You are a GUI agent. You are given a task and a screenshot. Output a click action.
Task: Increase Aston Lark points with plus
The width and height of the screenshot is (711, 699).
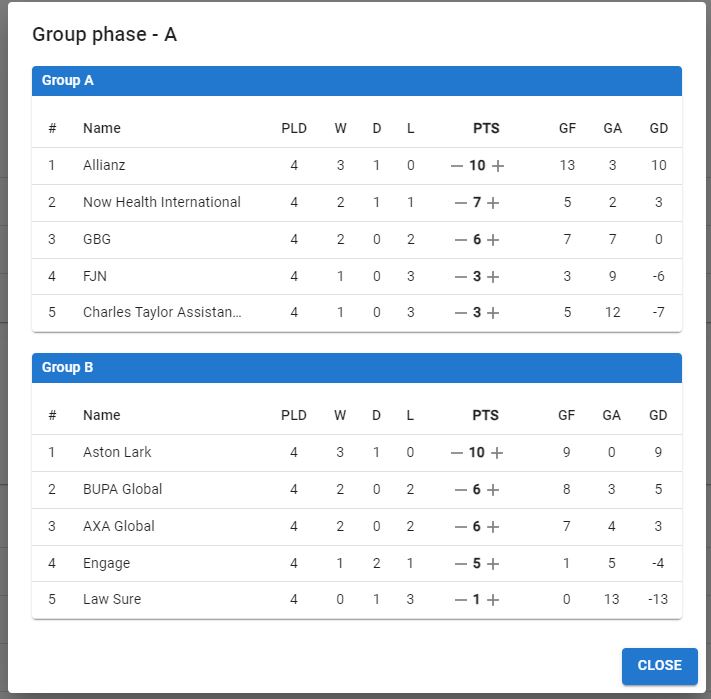497,453
